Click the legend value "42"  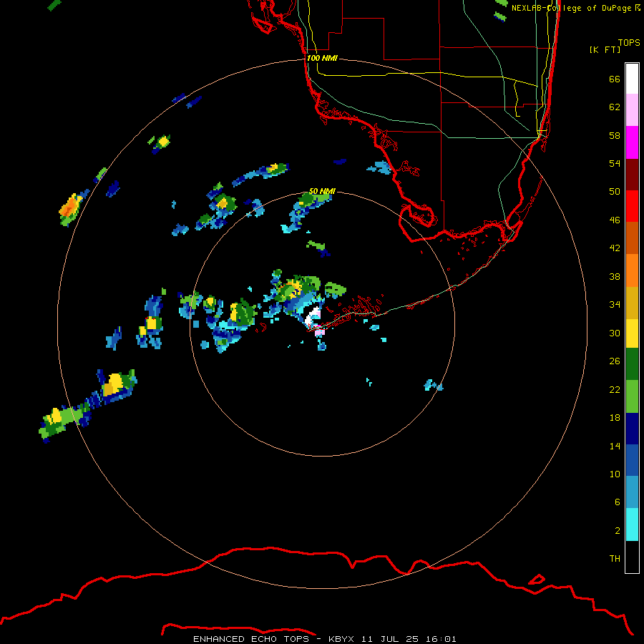click(x=615, y=248)
